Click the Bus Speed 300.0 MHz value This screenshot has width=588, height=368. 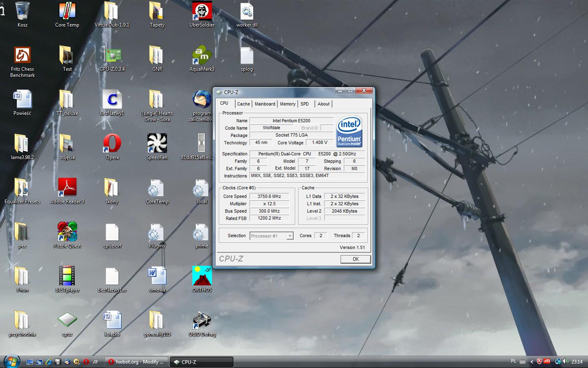(x=269, y=211)
